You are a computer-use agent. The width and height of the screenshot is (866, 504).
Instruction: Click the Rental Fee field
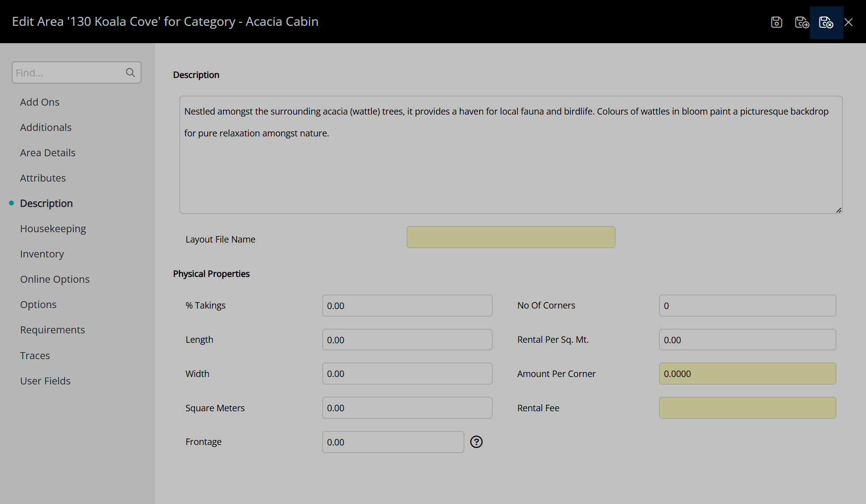747,408
